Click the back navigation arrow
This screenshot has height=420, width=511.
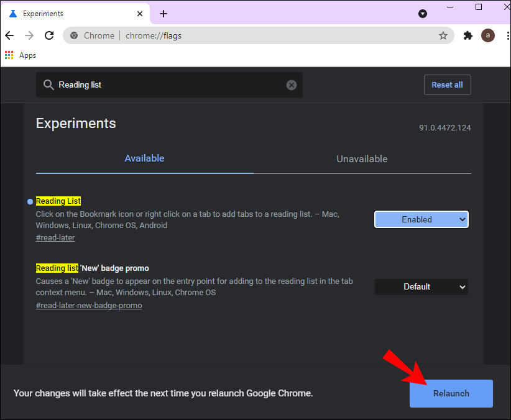(x=10, y=35)
